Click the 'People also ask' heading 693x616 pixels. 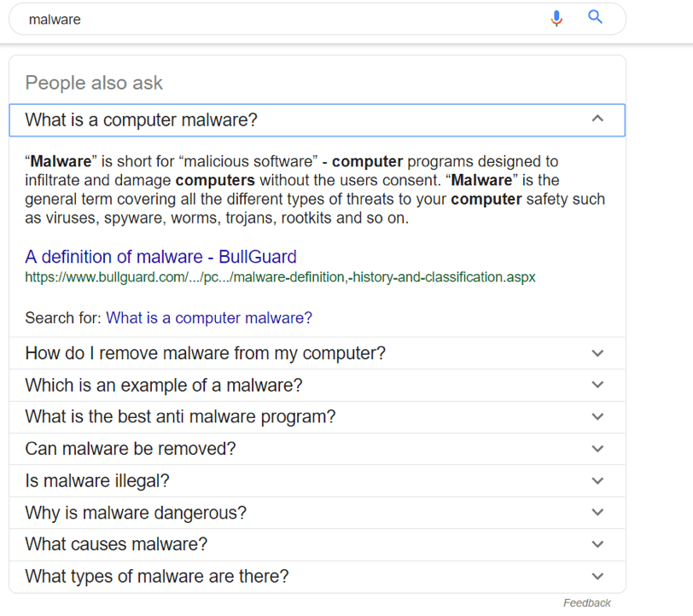coord(94,83)
